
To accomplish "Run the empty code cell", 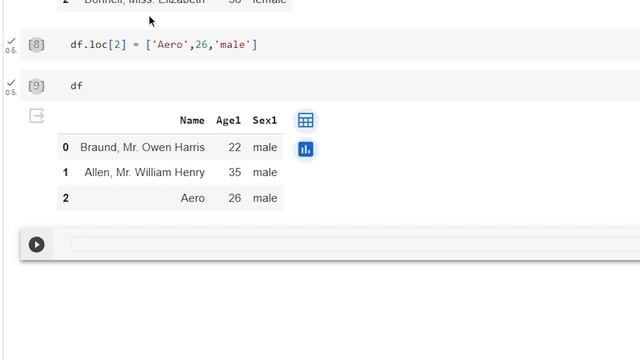I will point(36,244).
